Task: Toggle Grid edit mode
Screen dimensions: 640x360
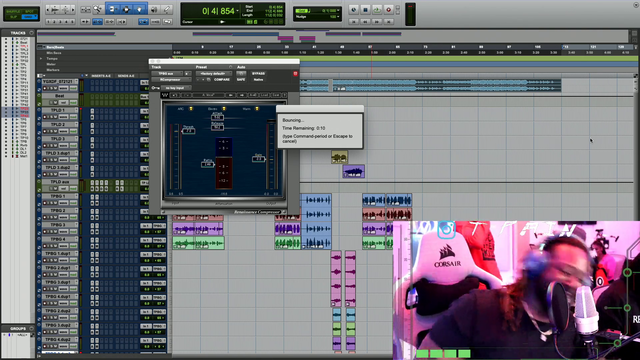Action: 29,17
